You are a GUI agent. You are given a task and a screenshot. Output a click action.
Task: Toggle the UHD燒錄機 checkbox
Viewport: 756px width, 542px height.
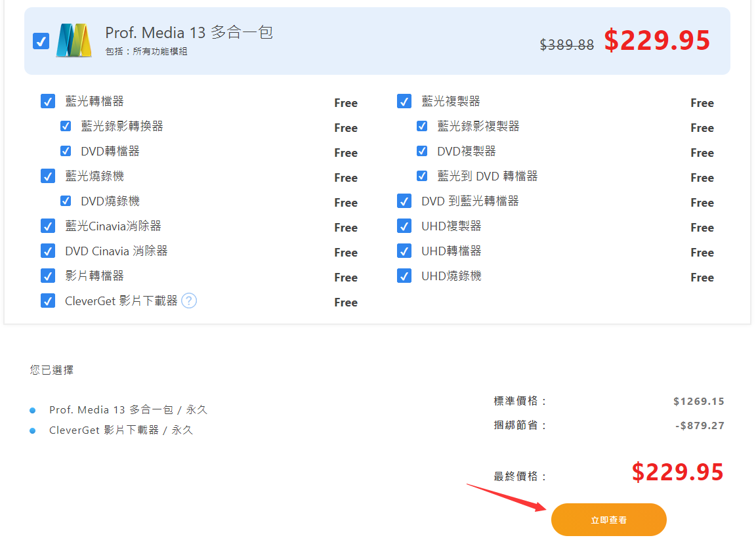(x=404, y=276)
